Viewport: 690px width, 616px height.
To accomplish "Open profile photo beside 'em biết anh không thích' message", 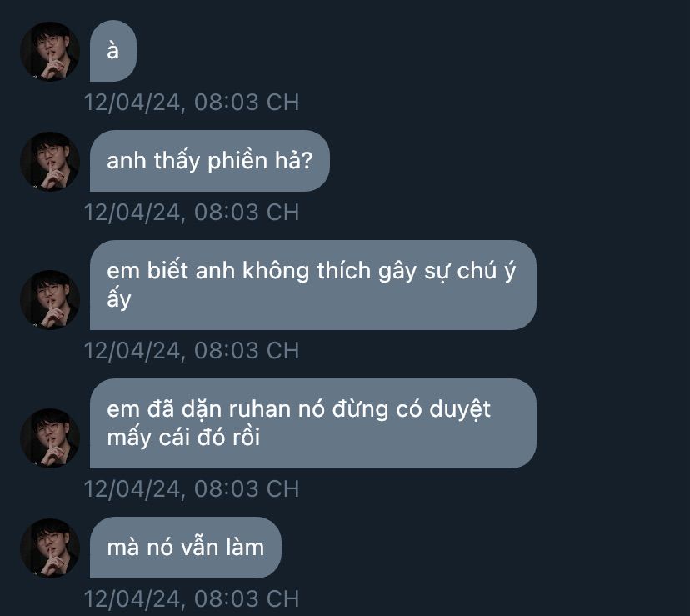I will (50, 300).
